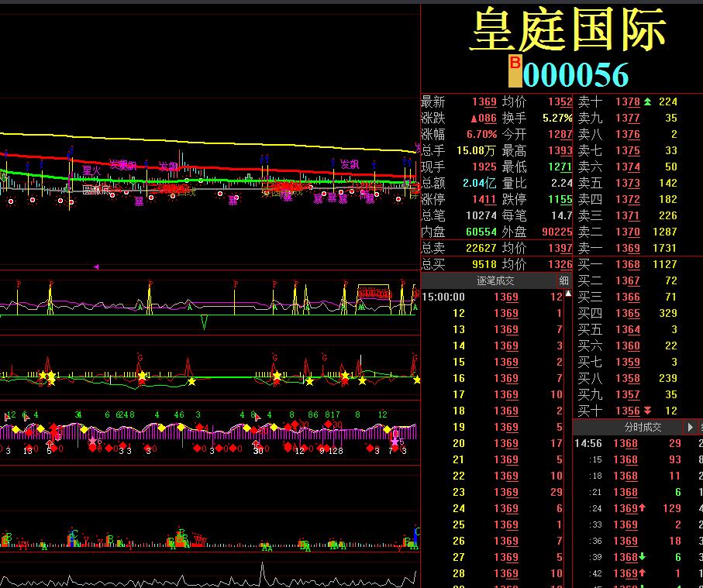Click the 总额 value 2.04亿
Viewport: 703px width, 588px height.
[x=480, y=184]
